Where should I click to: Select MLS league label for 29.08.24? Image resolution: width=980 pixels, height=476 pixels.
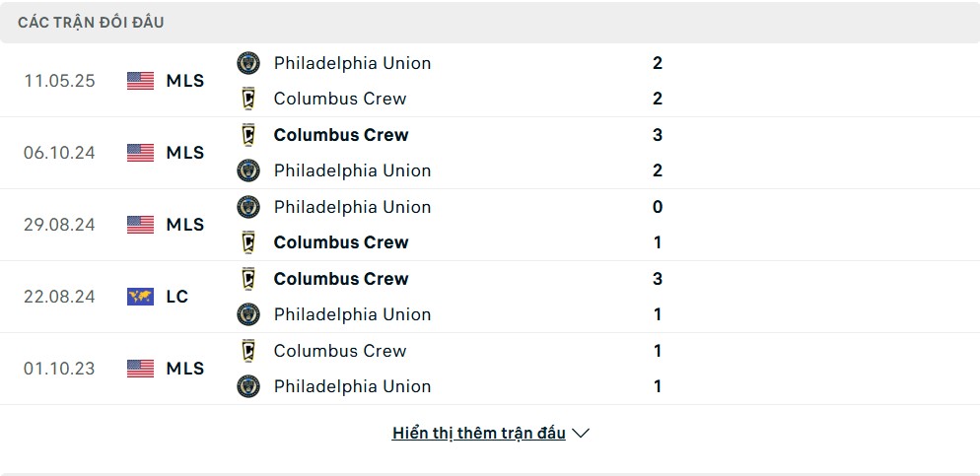pyautogui.click(x=185, y=225)
